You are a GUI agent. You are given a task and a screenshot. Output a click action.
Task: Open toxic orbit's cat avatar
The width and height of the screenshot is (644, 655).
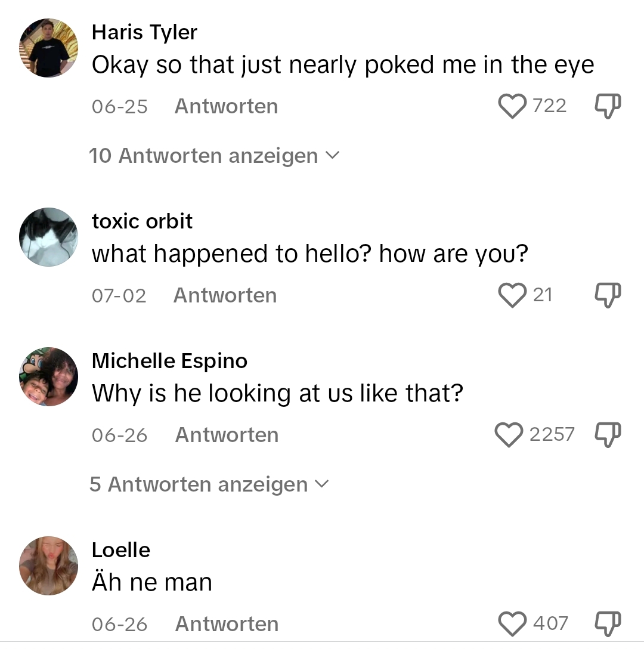coord(48,237)
